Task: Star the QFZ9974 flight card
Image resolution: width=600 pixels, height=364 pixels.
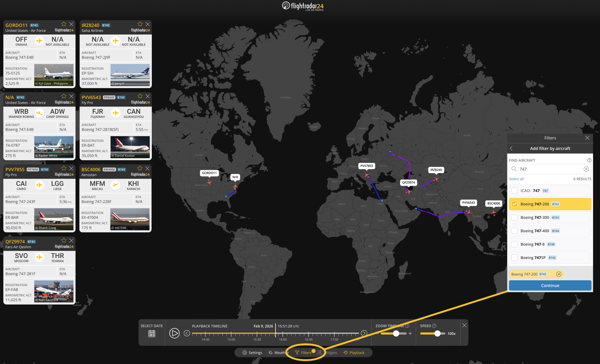Action: 64,240
